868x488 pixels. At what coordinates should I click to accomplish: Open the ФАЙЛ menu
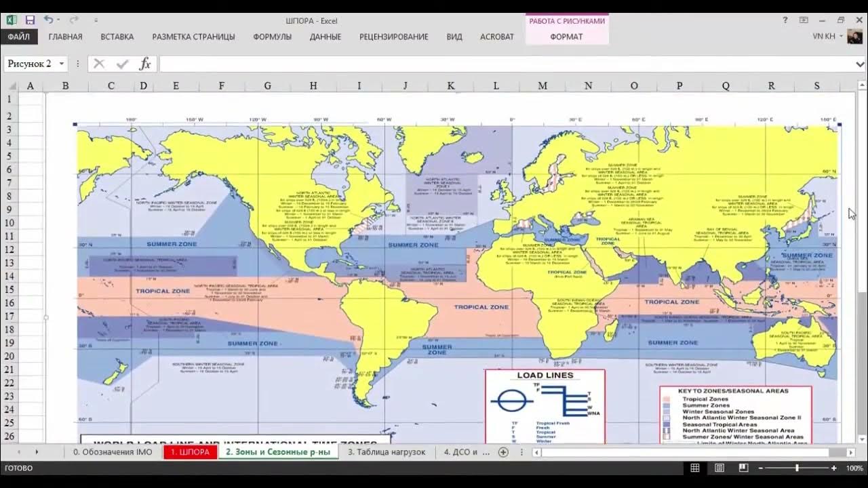point(19,37)
